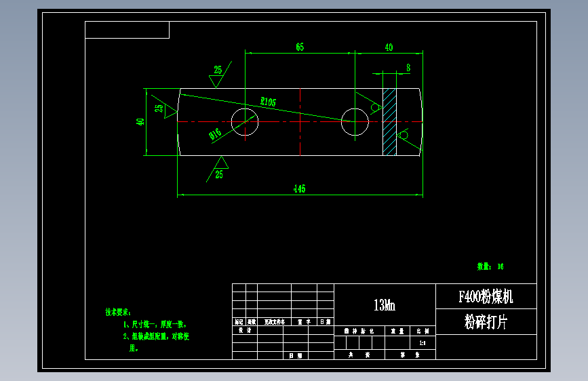Select the cyan hatched section area
The image size is (588, 381).
tap(389, 122)
